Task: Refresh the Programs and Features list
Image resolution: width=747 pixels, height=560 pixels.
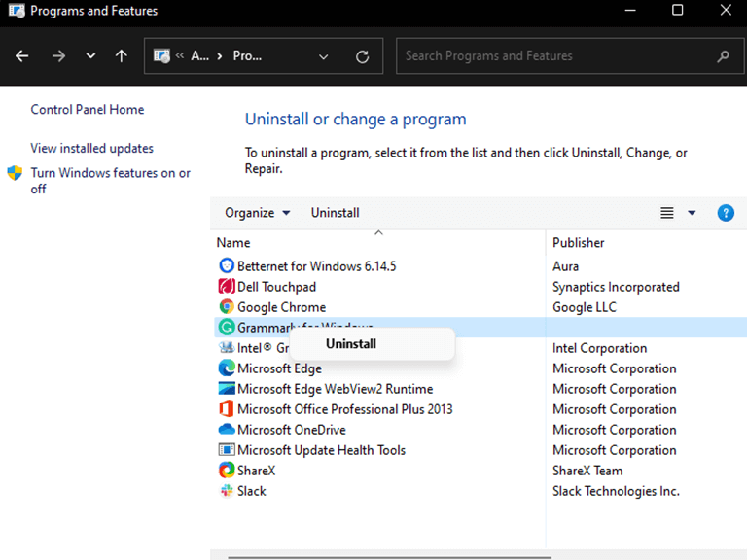Action: (x=363, y=56)
